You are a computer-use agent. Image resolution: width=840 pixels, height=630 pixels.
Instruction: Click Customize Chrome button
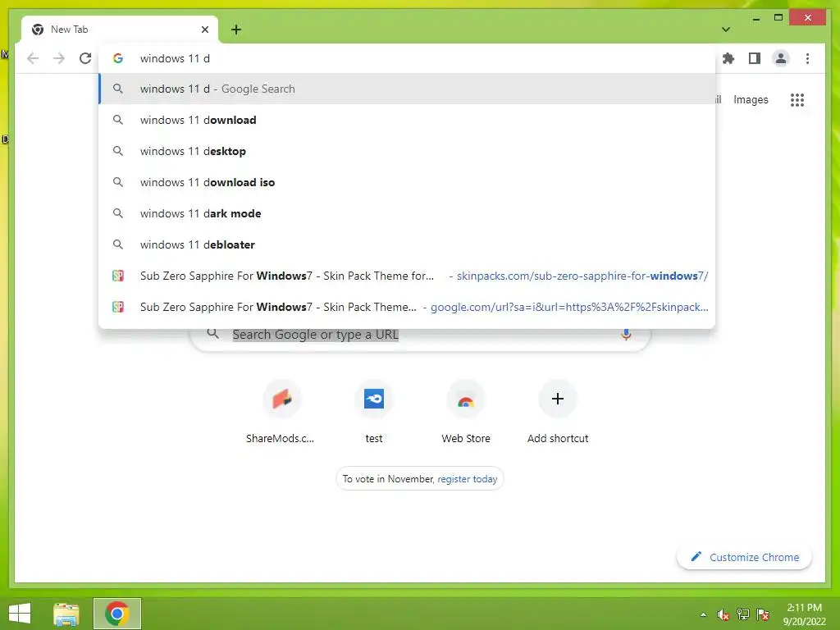click(x=744, y=557)
